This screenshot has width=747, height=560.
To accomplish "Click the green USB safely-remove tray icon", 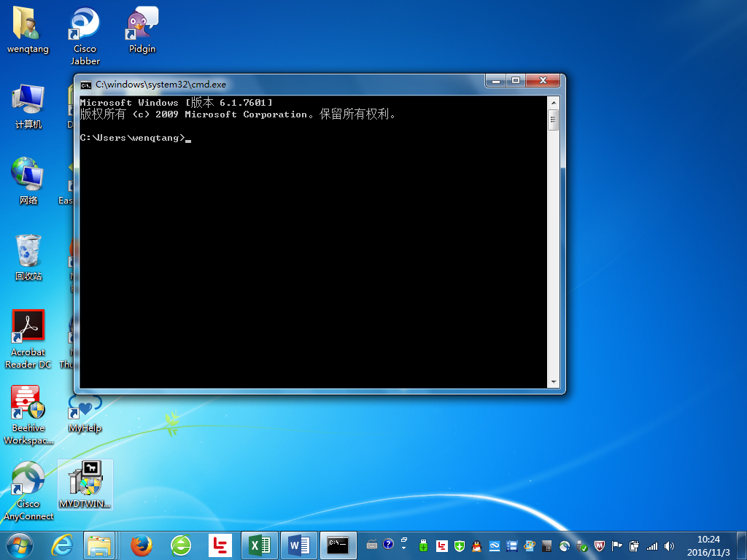I will 424,546.
